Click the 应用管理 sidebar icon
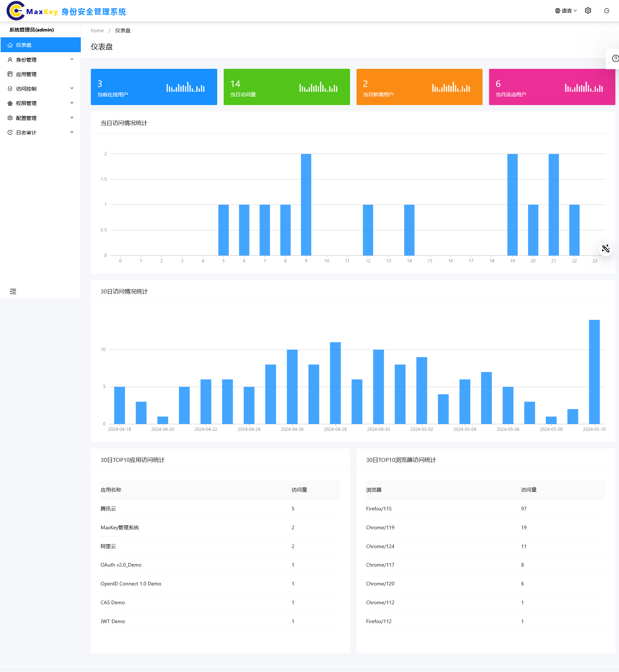 (10, 74)
